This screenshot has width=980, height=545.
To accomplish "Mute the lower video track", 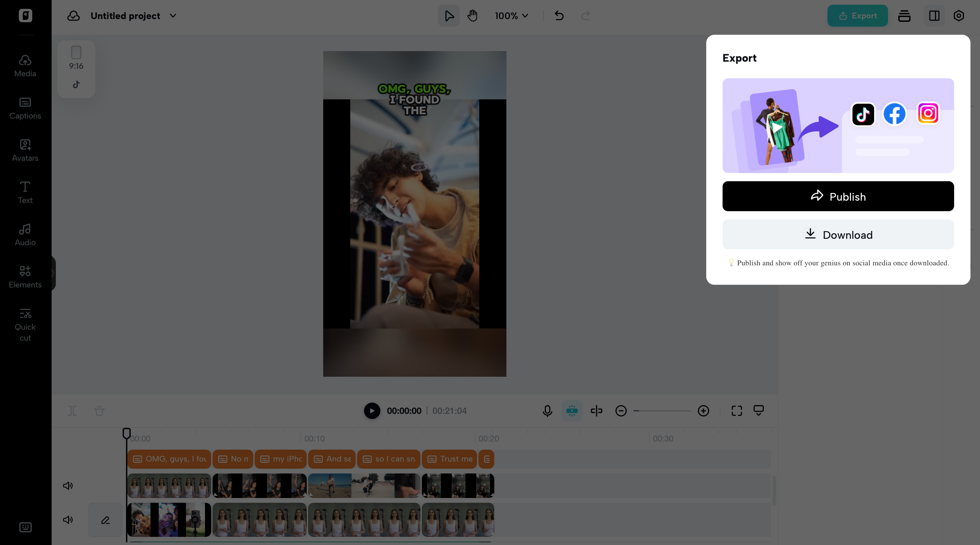I will point(68,519).
